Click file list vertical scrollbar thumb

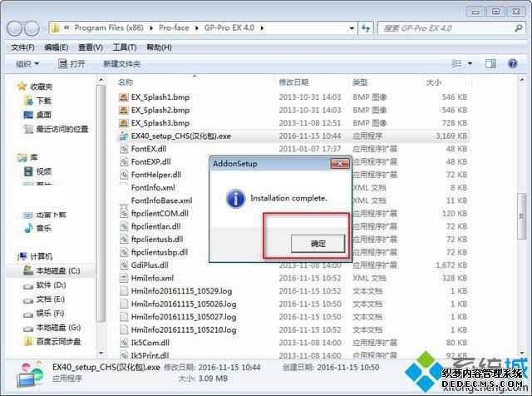tap(522, 216)
